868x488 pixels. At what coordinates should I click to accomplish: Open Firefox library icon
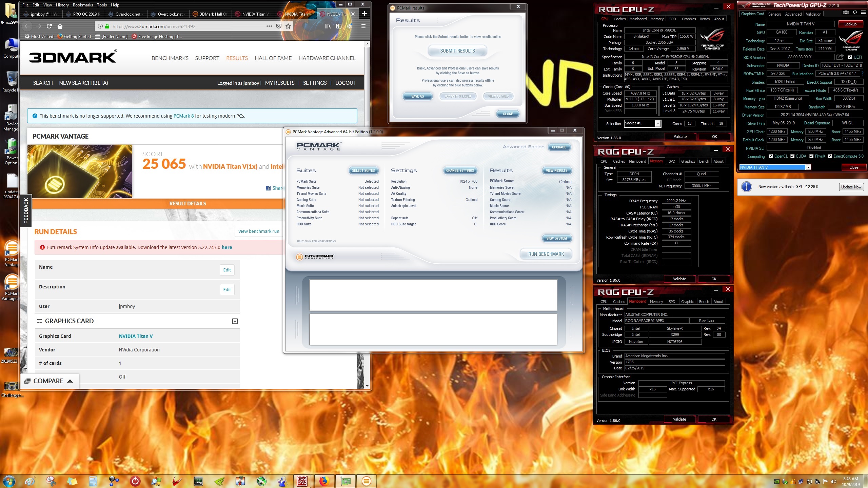click(x=328, y=26)
